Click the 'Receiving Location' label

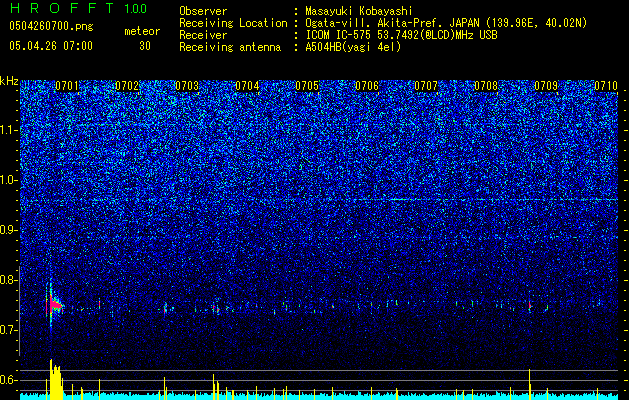[233, 23]
